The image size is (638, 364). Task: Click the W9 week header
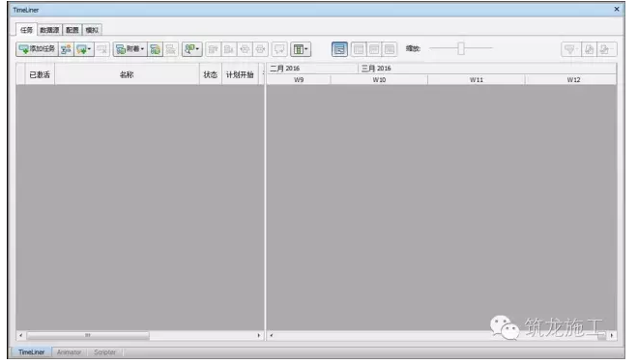(x=299, y=79)
